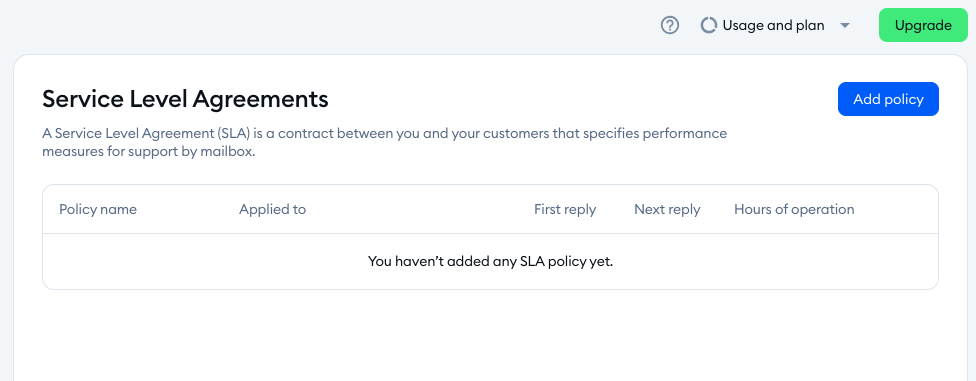
Task: Click the Usage and plan label
Action: pyautogui.click(x=773, y=26)
